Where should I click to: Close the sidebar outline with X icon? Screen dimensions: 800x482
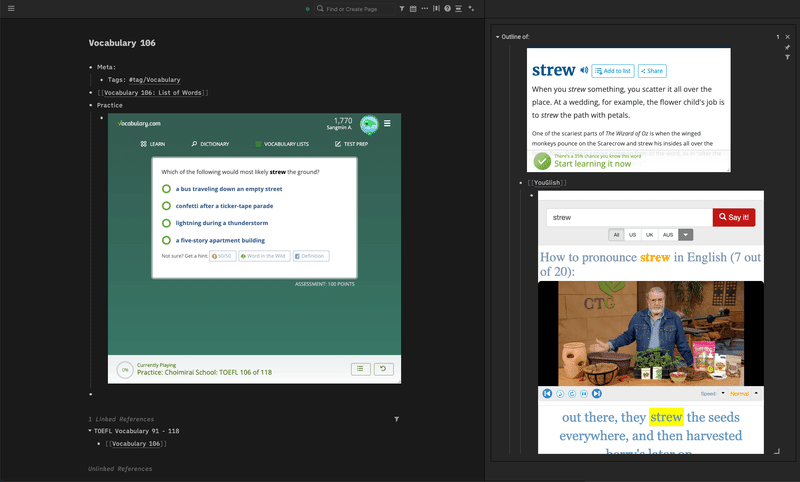787,37
